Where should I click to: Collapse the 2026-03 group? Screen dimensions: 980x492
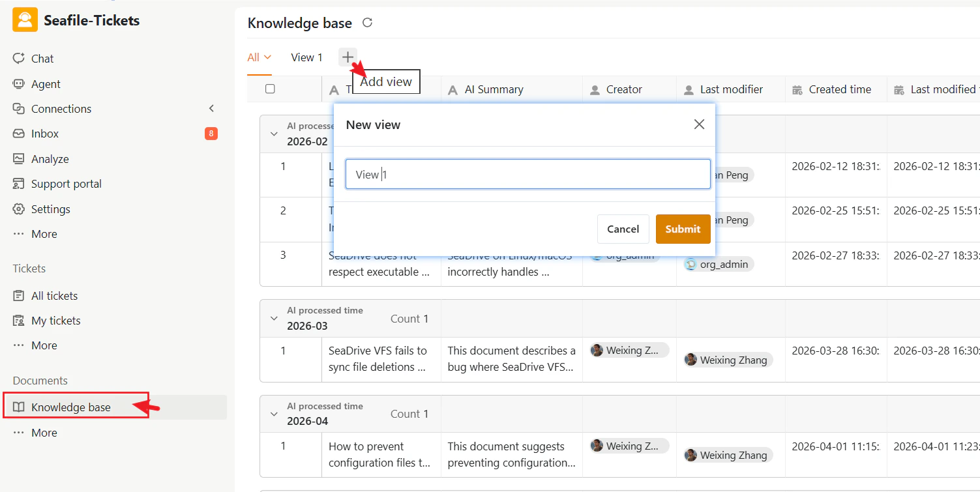(x=274, y=318)
